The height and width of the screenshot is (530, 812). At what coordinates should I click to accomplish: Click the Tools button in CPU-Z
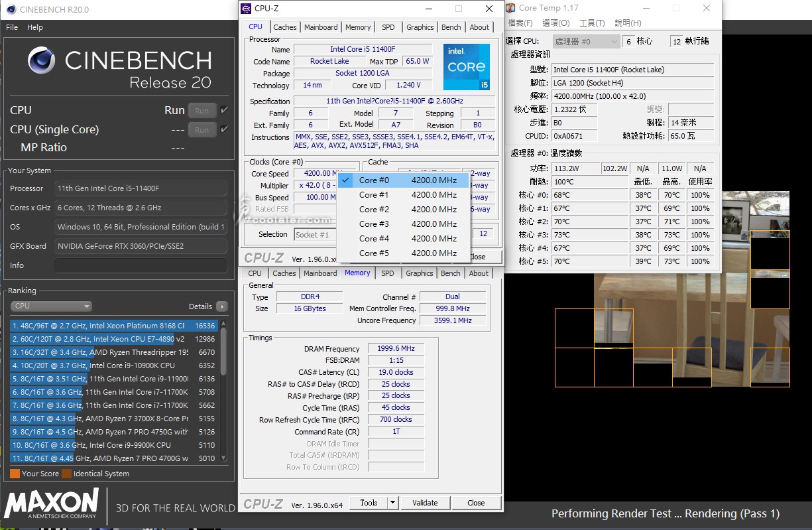click(369, 503)
